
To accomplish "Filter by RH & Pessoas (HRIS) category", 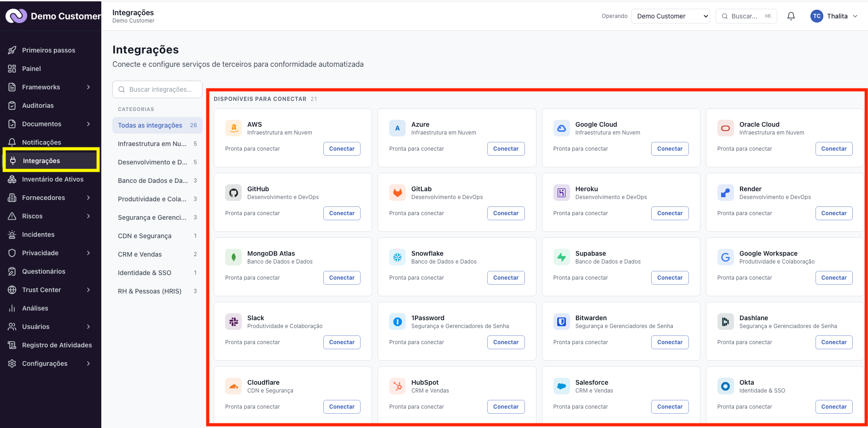I will pos(157,291).
